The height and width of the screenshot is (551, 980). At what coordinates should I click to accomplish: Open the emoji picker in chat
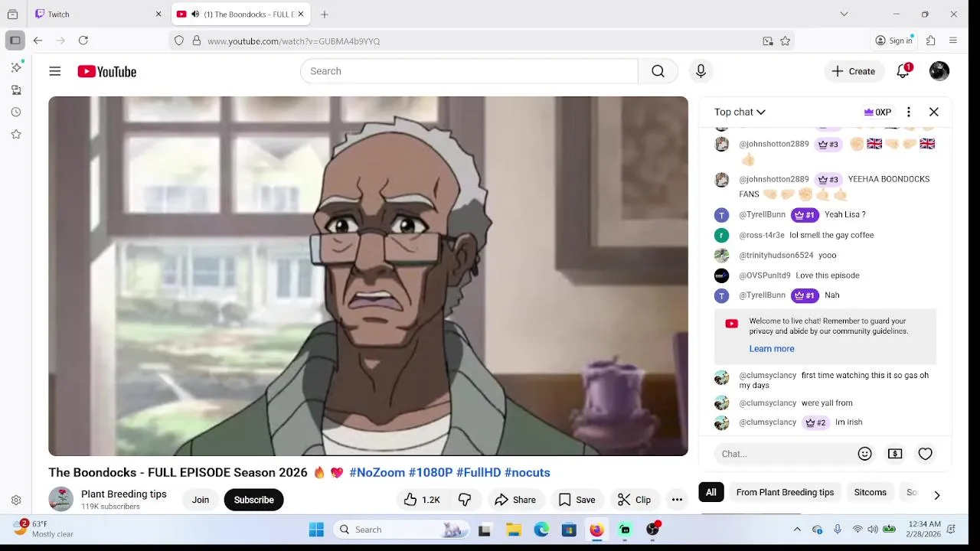point(865,454)
